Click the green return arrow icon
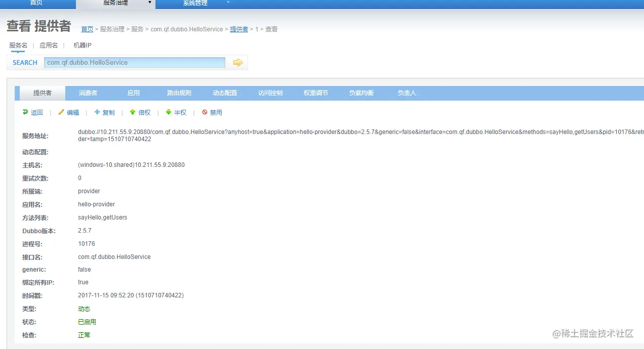 tap(25, 112)
